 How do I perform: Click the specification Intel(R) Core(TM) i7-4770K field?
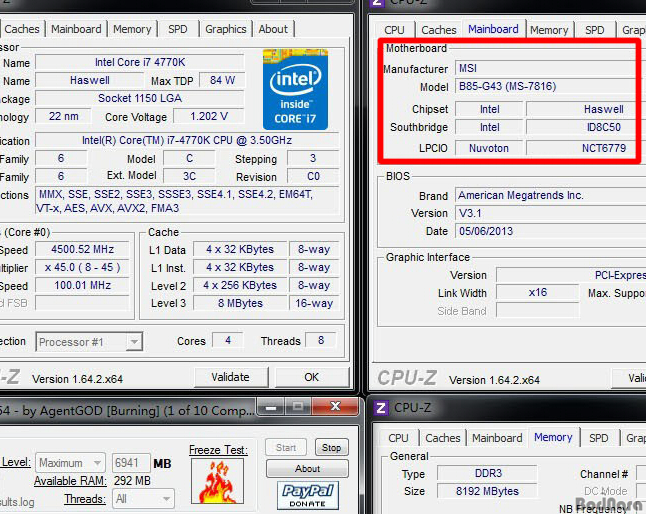pos(187,140)
